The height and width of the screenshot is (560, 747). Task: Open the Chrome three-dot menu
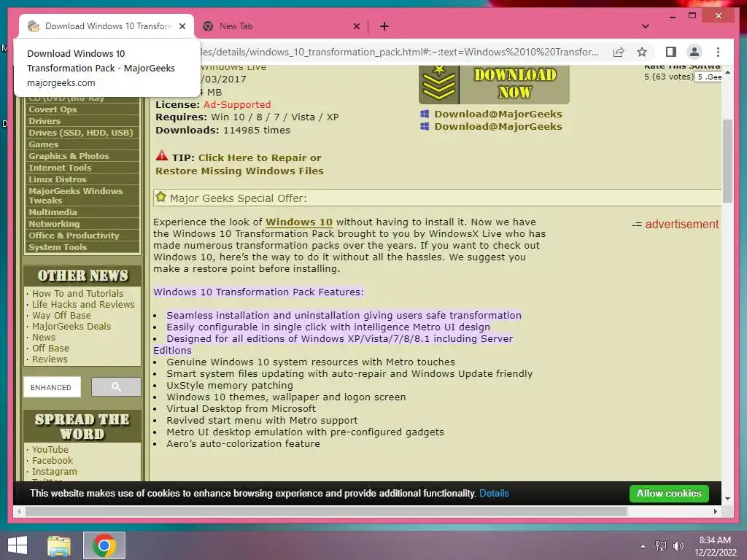point(718,52)
